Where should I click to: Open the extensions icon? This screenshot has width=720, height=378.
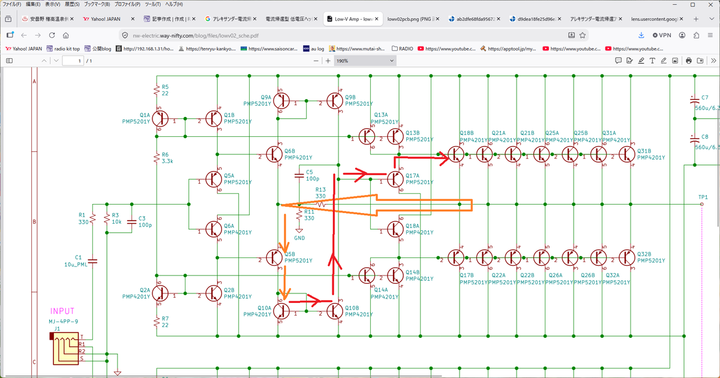click(x=696, y=35)
